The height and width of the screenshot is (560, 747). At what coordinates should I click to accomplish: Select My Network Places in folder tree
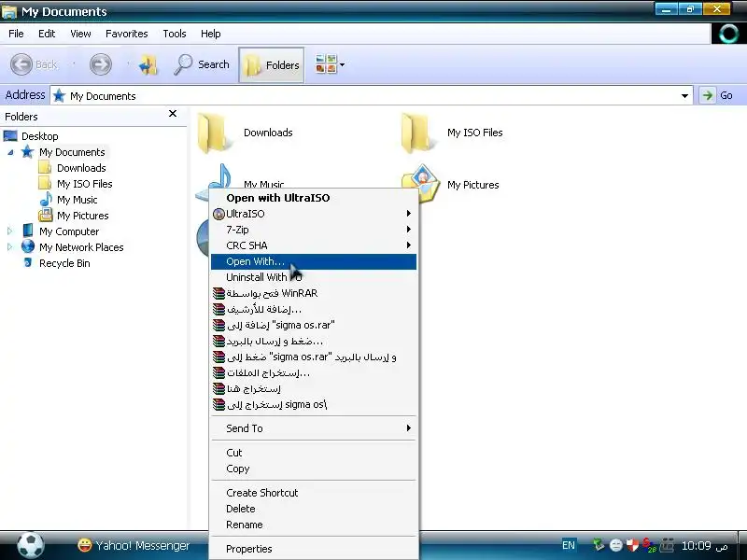tap(81, 247)
